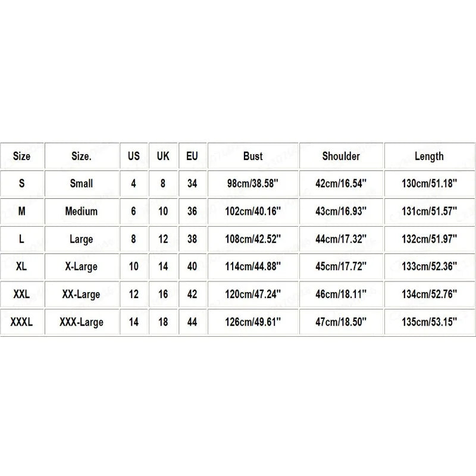Image resolution: width=476 pixels, height=476 pixels.
Task: Select the Length column header
Action: [x=429, y=156]
